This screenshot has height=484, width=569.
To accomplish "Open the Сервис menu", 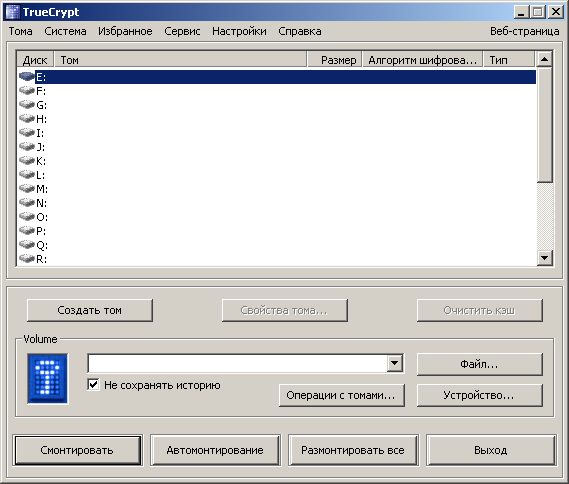I will point(182,31).
